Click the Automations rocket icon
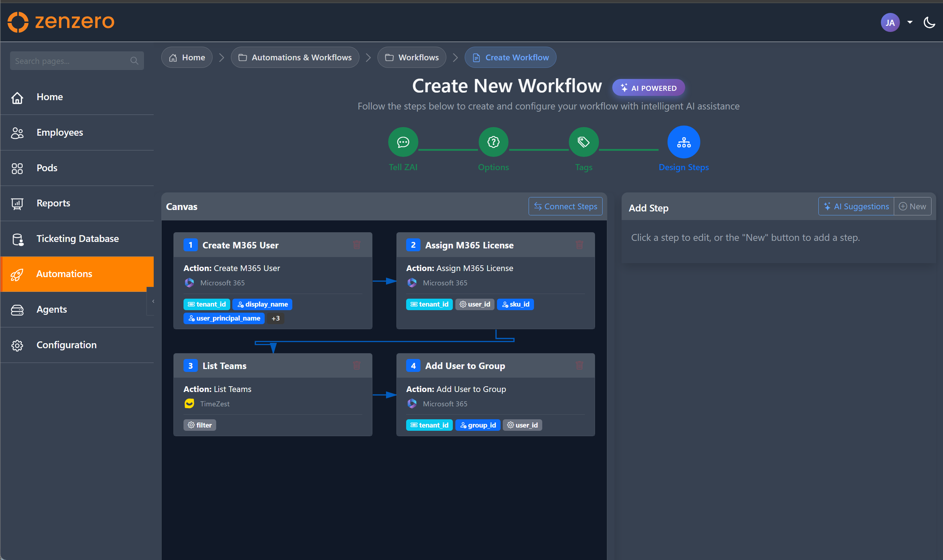The height and width of the screenshot is (560, 943). click(x=17, y=275)
